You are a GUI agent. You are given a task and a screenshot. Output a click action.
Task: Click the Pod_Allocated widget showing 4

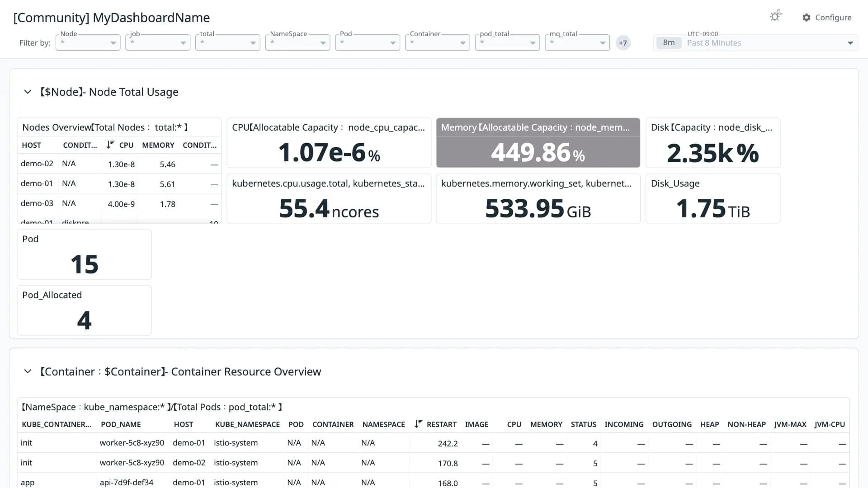[x=84, y=310]
